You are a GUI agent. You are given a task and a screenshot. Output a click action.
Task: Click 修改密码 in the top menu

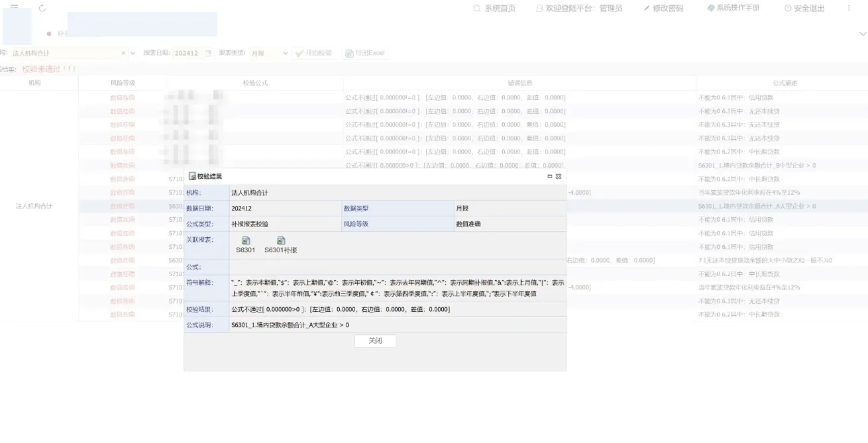663,9
